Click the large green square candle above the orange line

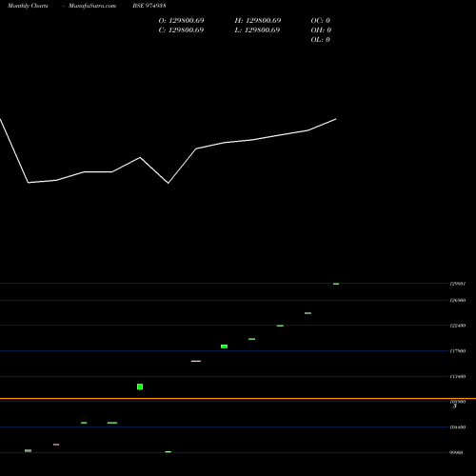[x=140, y=387]
